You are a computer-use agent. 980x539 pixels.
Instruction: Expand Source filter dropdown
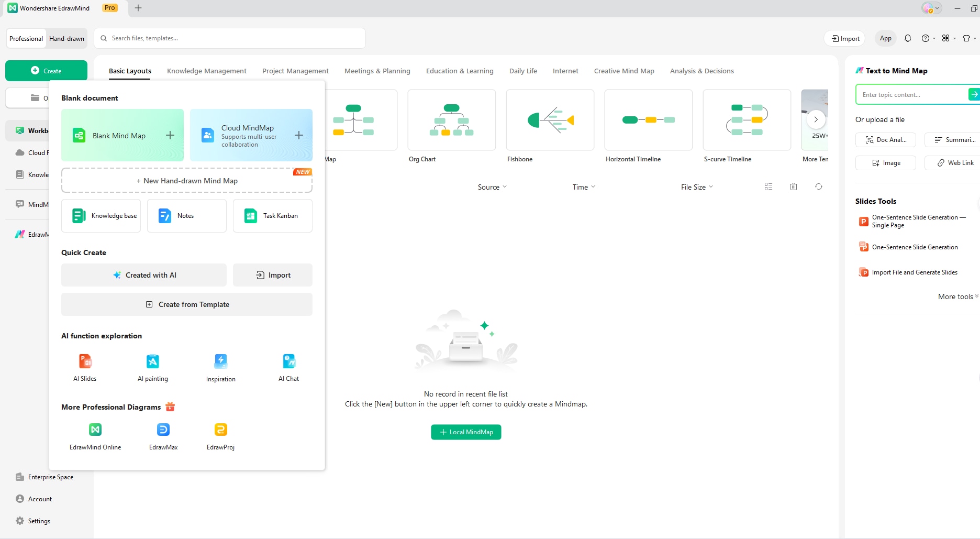coord(492,187)
